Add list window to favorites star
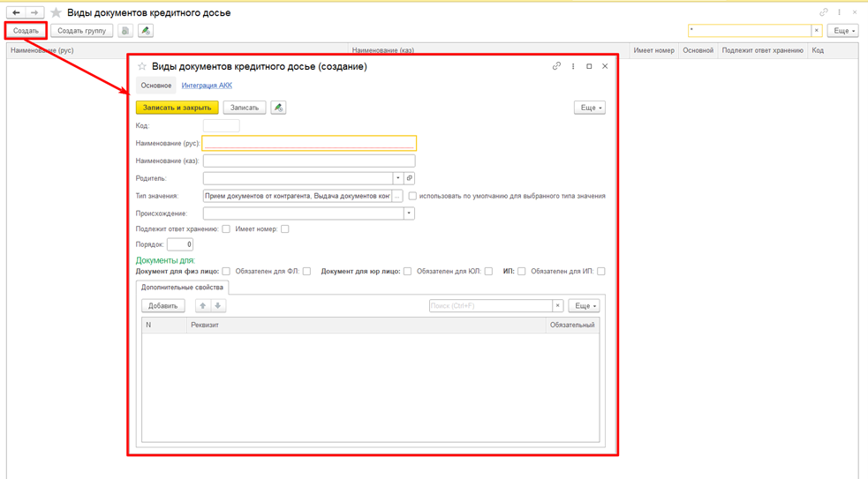The image size is (868, 479). (x=56, y=12)
